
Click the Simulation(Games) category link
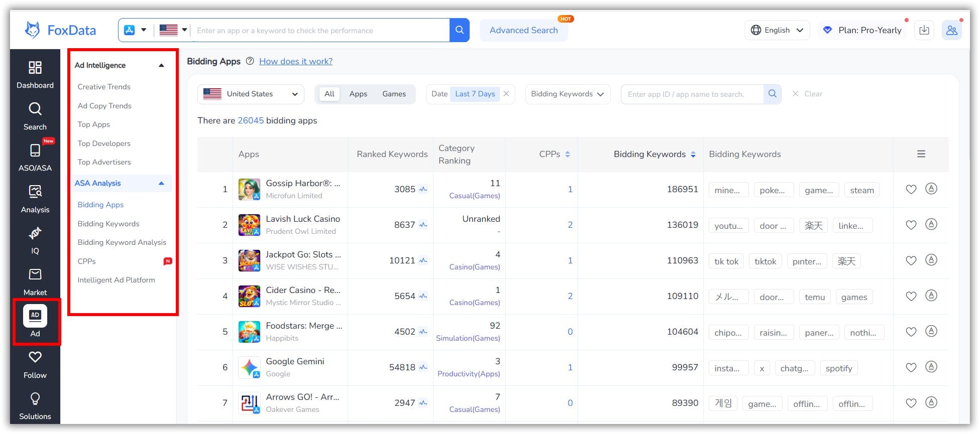[x=468, y=338]
